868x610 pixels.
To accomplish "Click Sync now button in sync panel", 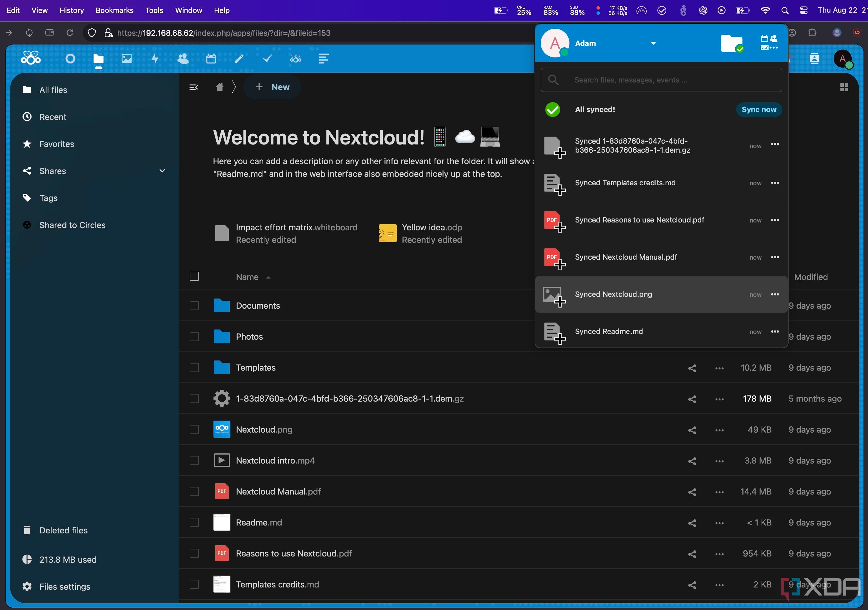I will pos(758,109).
